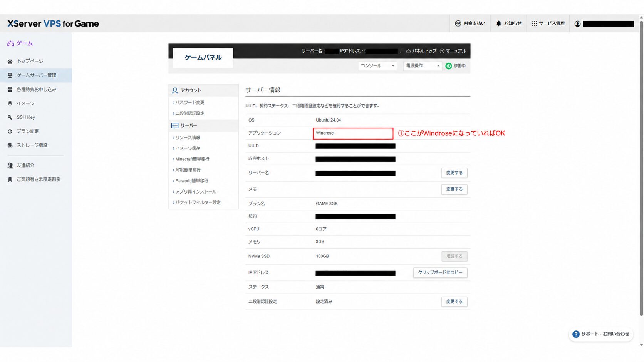Click the クリップボードにコピー button
644x362 pixels.
coord(440,272)
